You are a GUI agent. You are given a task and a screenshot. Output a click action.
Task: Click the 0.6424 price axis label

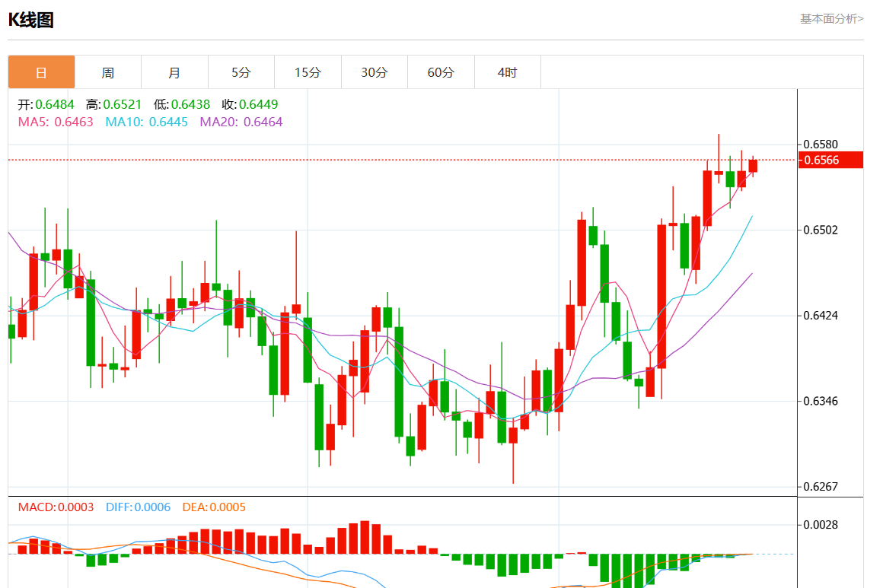pyautogui.click(x=821, y=315)
